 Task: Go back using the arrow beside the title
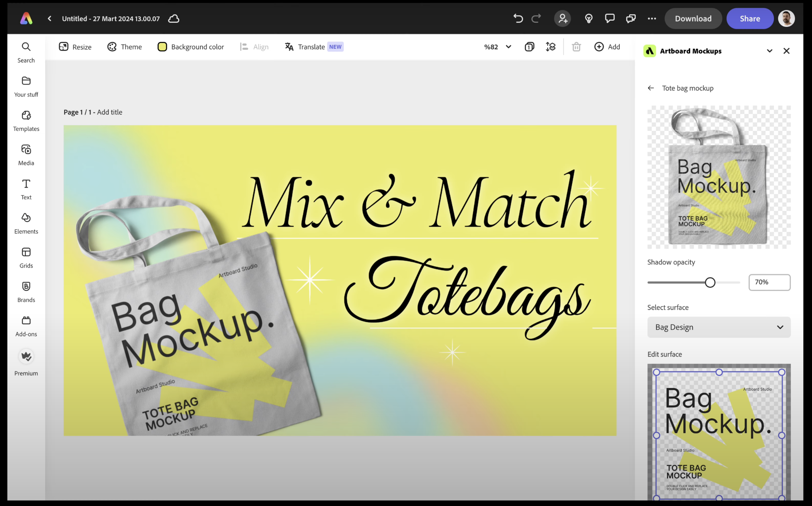[x=50, y=19]
